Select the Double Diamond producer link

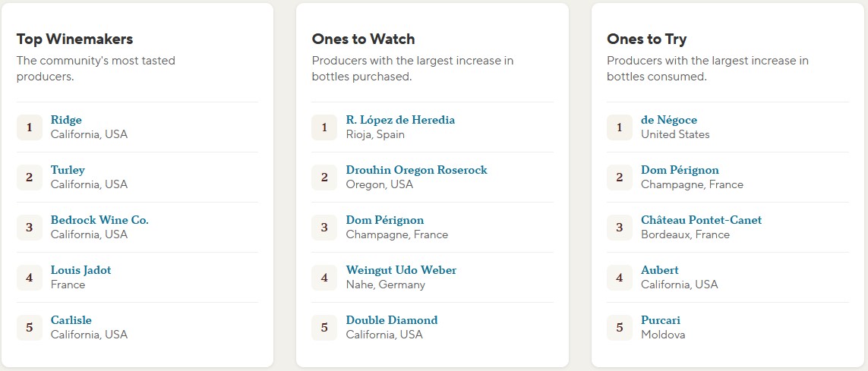coord(391,320)
